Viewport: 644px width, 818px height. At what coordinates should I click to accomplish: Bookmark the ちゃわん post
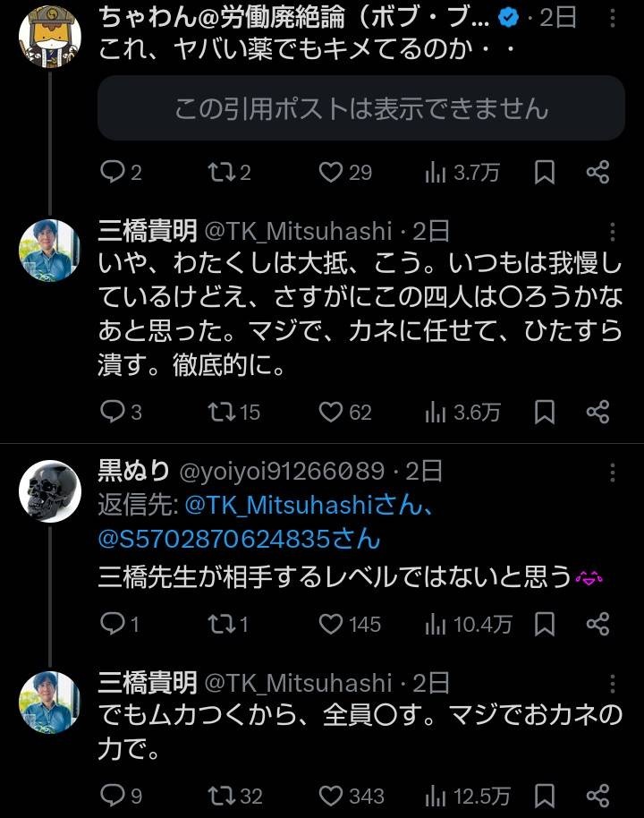point(545,172)
